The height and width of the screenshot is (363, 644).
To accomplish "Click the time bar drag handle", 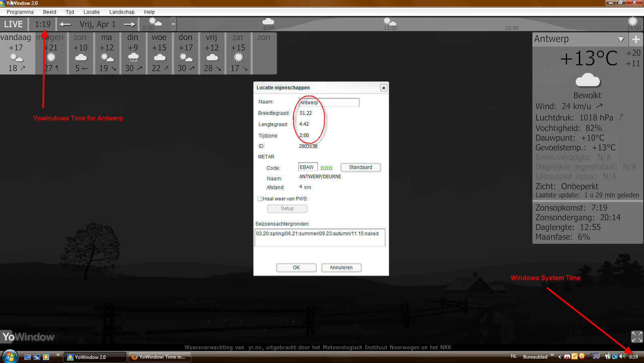I will [173, 24].
